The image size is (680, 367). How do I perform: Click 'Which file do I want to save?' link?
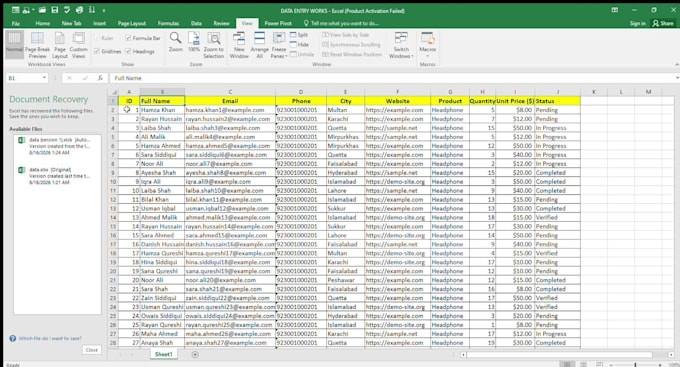50,338
